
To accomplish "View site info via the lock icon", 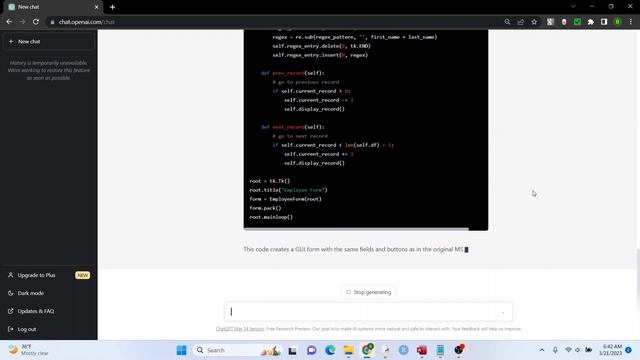I will (52, 22).
